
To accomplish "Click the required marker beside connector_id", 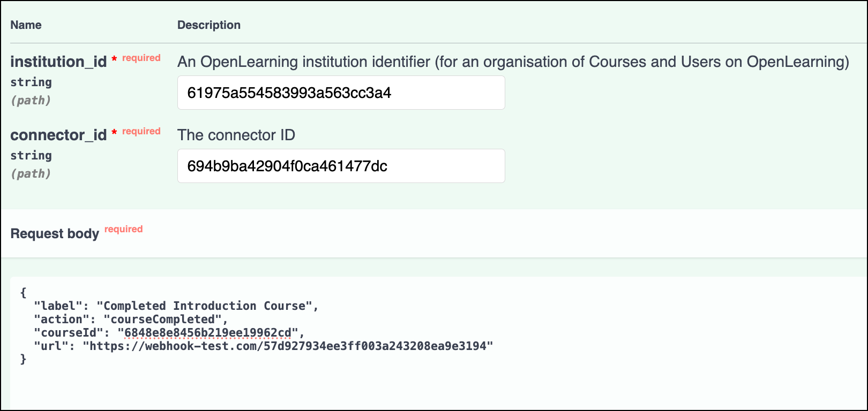I will 141,131.
